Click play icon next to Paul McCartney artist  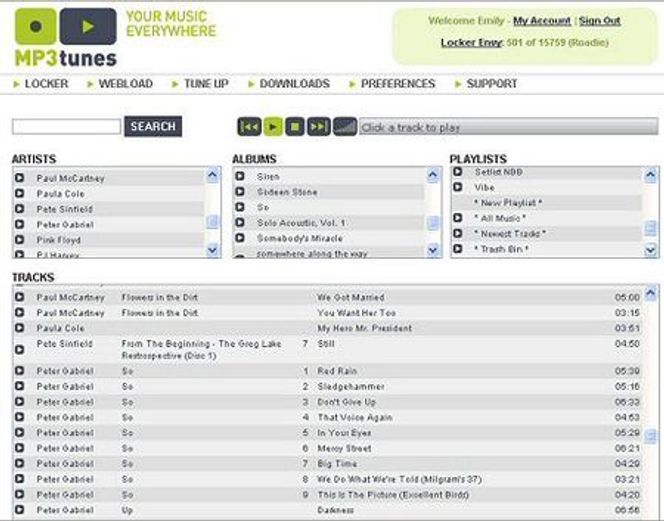tap(19, 178)
